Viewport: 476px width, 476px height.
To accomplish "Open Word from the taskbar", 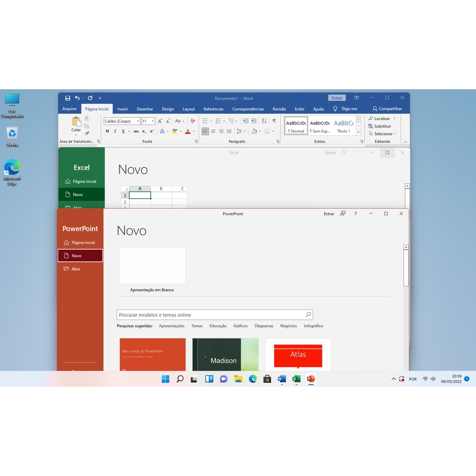I will tap(282, 379).
